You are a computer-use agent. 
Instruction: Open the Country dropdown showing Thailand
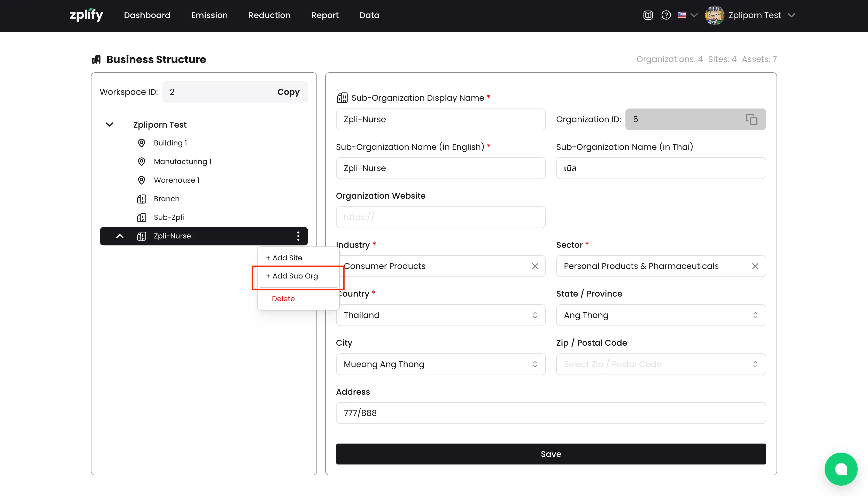click(440, 315)
